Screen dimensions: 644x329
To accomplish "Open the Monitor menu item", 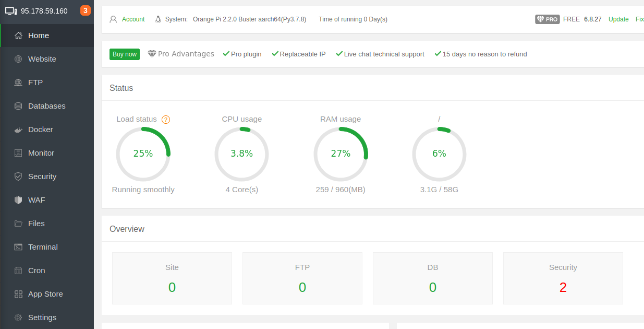I will coord(41,153).
